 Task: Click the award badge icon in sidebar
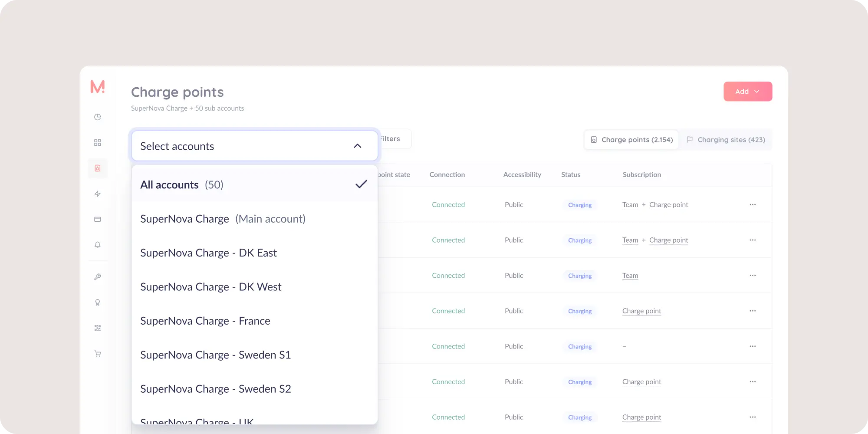98,302
